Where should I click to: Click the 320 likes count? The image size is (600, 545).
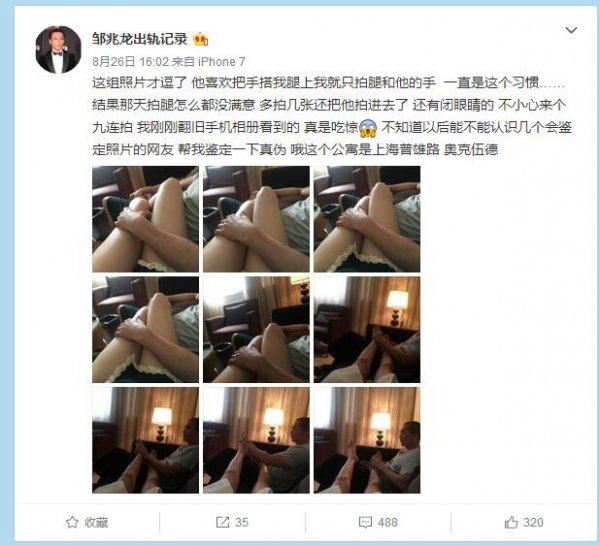(533, 522)
